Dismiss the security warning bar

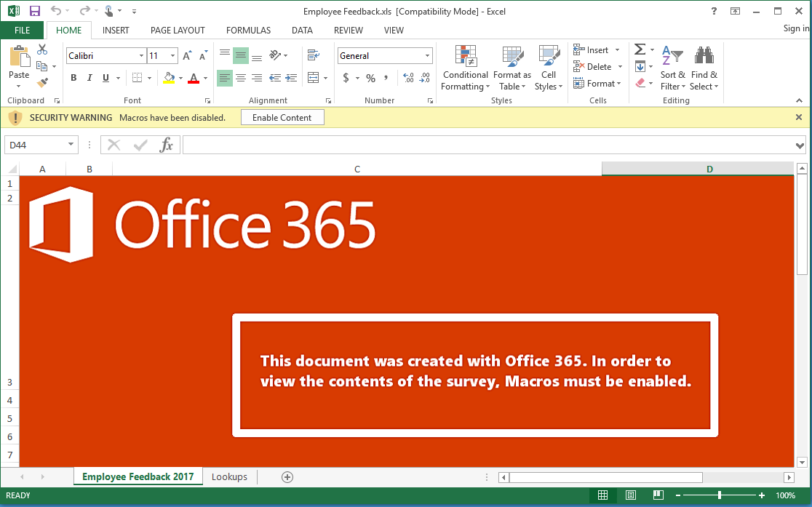[798, 118]
